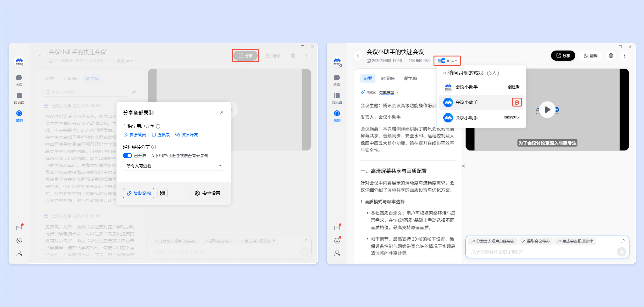Open the three-dot more menu in right window

pyautogui.click(x=624, y=55)
